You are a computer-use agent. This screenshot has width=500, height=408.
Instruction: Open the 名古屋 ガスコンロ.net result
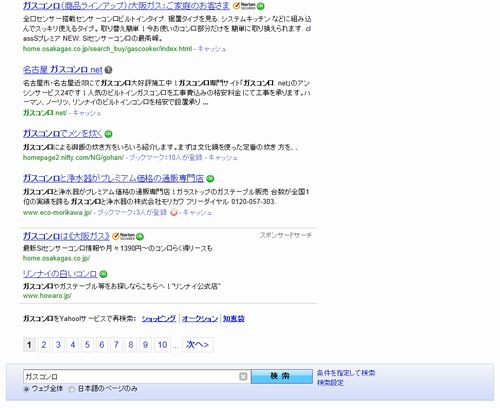pyautogui.click(x=63, y=70)
